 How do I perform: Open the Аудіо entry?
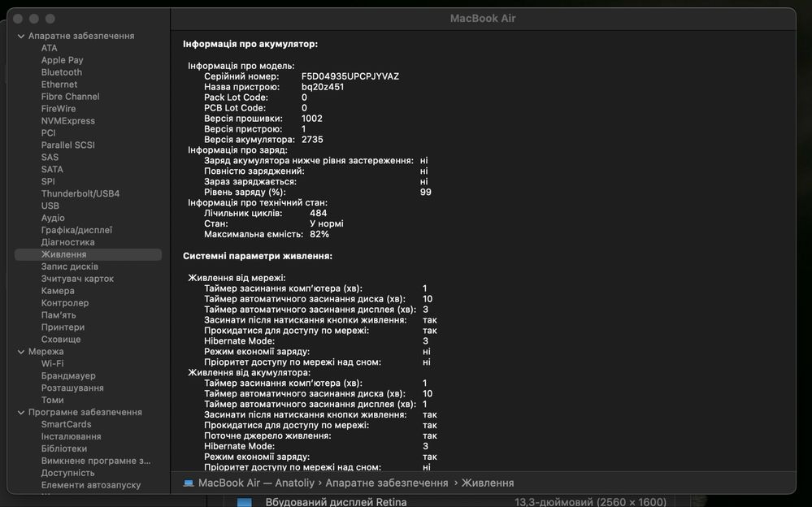[53, 218]
